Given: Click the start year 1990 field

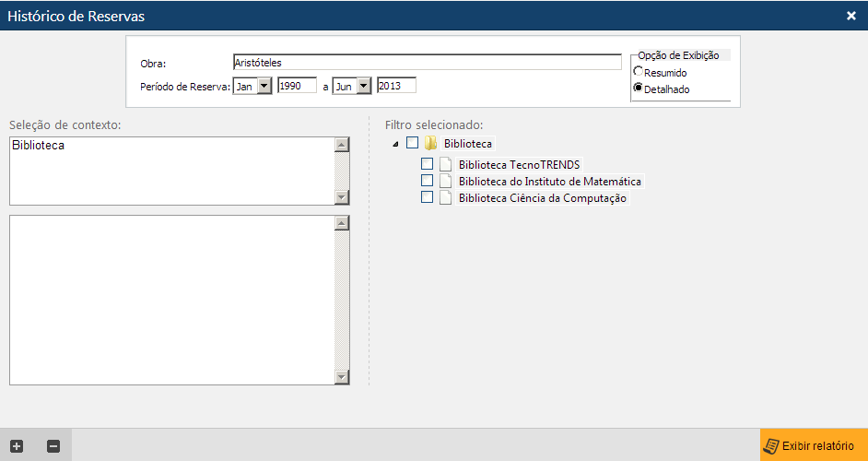Looking at the screenshot, I should click(296, 86).
